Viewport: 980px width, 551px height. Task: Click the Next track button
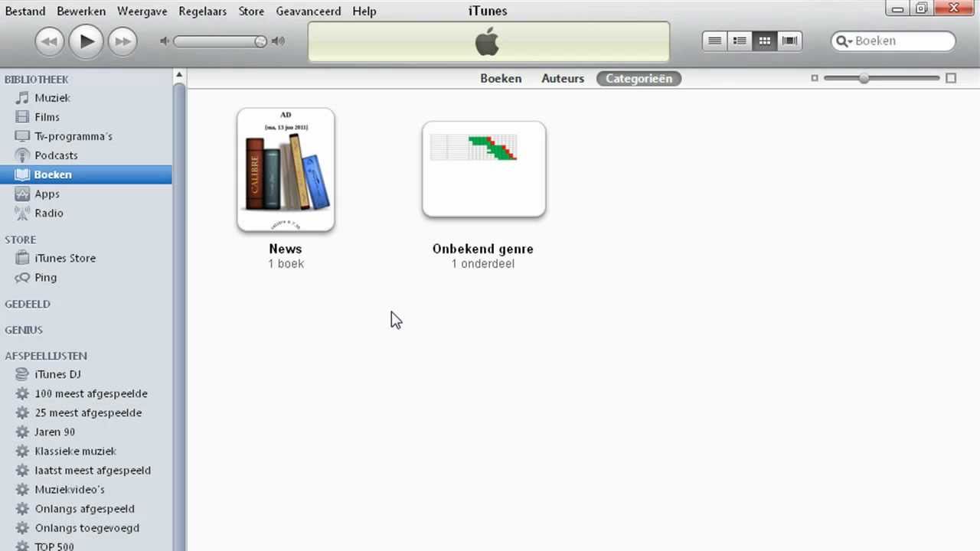tap(122, 41)
